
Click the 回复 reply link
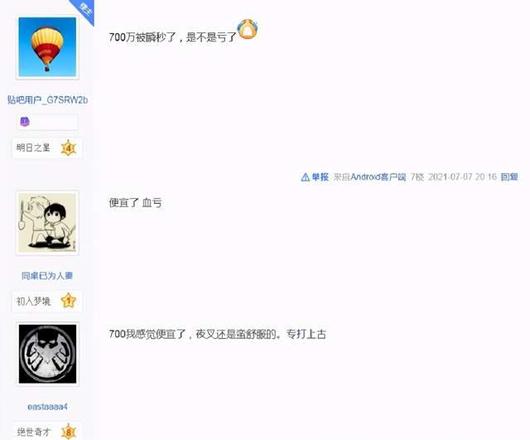(509, 177)
